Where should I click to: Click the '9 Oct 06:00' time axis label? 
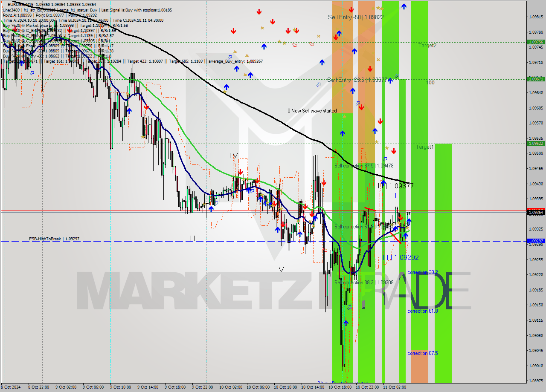93,387
